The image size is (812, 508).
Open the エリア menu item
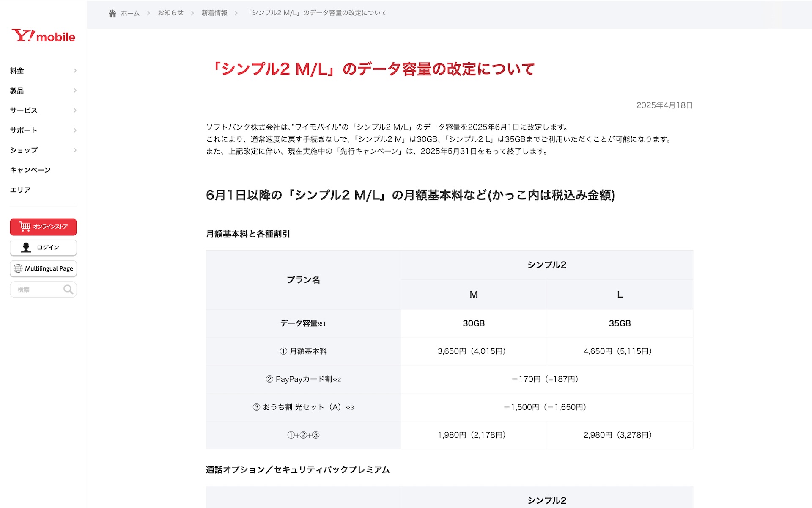pyautogui.click(x=20, y=190)
